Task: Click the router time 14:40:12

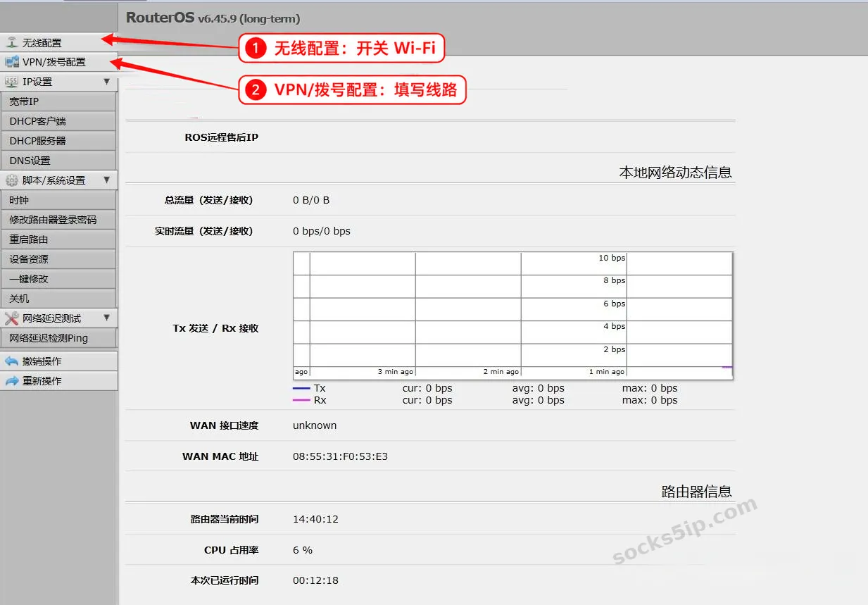Action: coord(315,519)
